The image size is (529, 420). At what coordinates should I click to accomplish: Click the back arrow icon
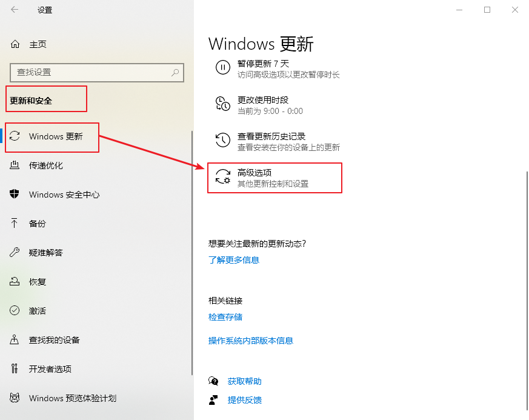15,10
